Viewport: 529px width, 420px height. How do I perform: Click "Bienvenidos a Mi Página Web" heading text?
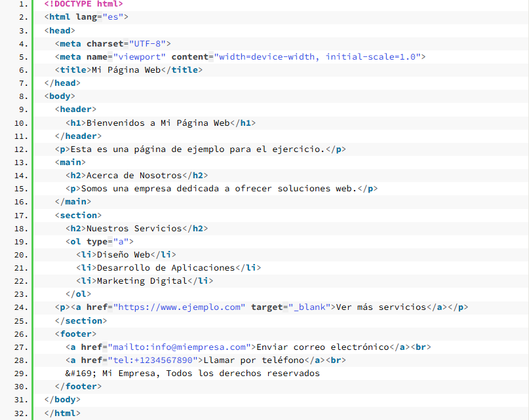tap(158, 123)
